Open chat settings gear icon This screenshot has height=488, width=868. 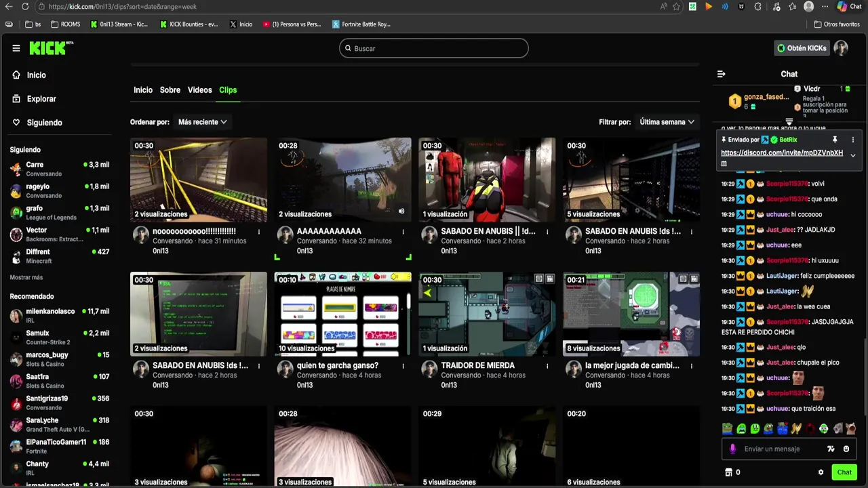[821, 472]
